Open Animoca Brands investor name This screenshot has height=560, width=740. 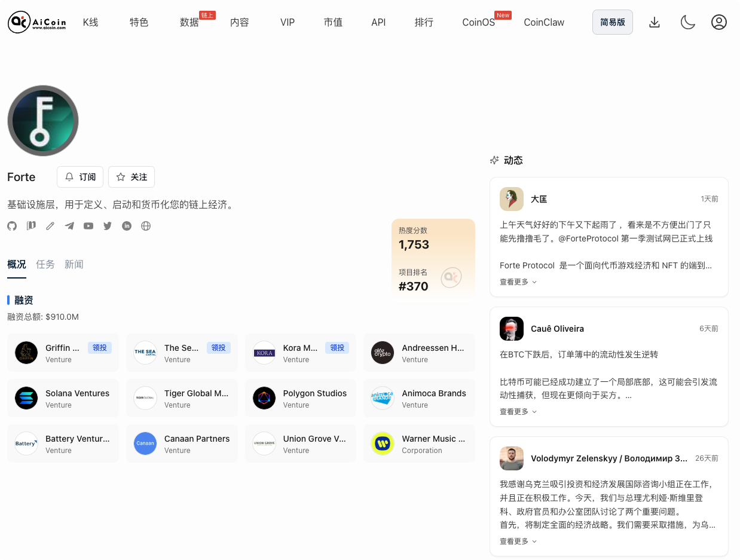pos(434,393)
